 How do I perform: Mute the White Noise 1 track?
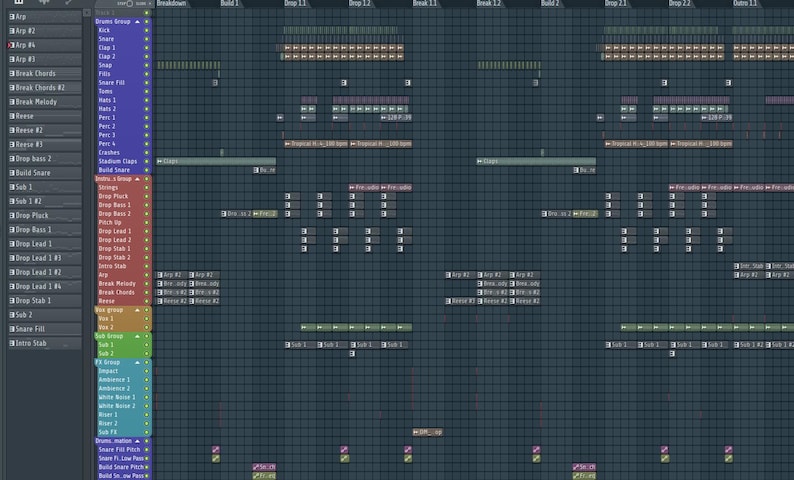[x=147, y=397]
